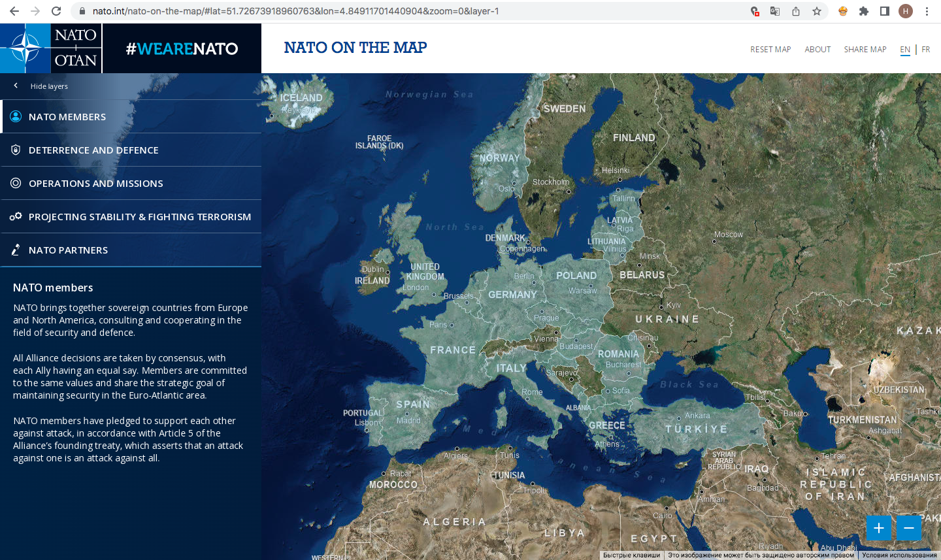Click the Stockholm city marker

tap(569, 191)
